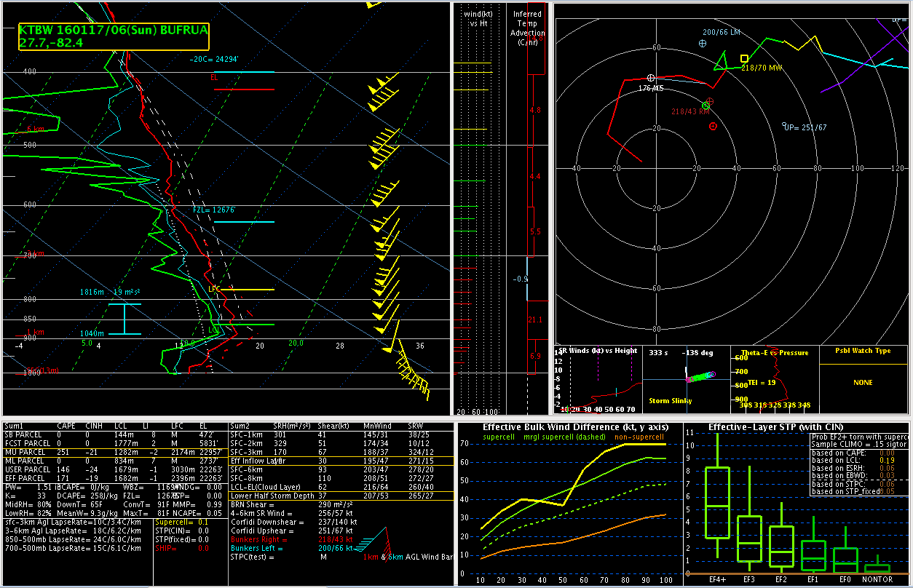Click the NONE watch type value
This screenshot has width=913, height=588.
coord(863,382)
